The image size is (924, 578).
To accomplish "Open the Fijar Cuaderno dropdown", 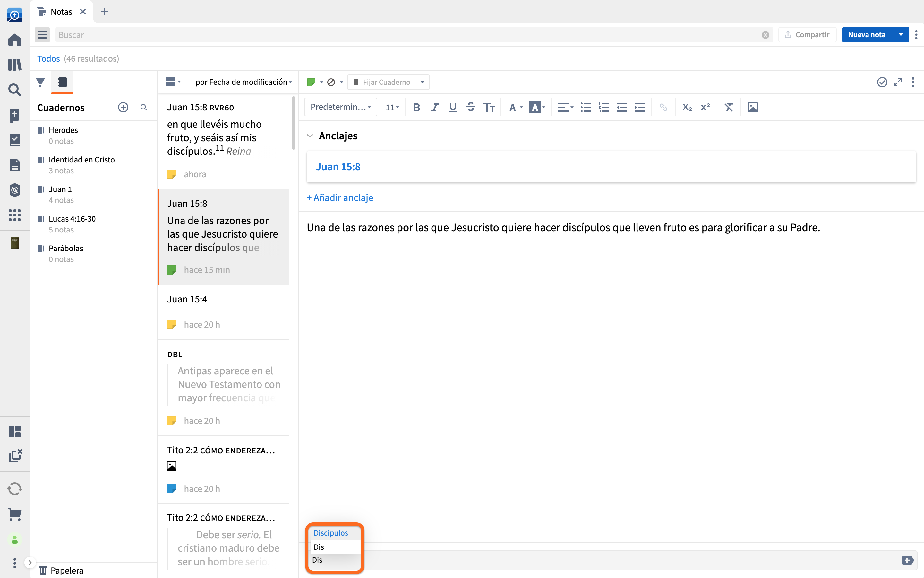I will [x=388, y=82].
